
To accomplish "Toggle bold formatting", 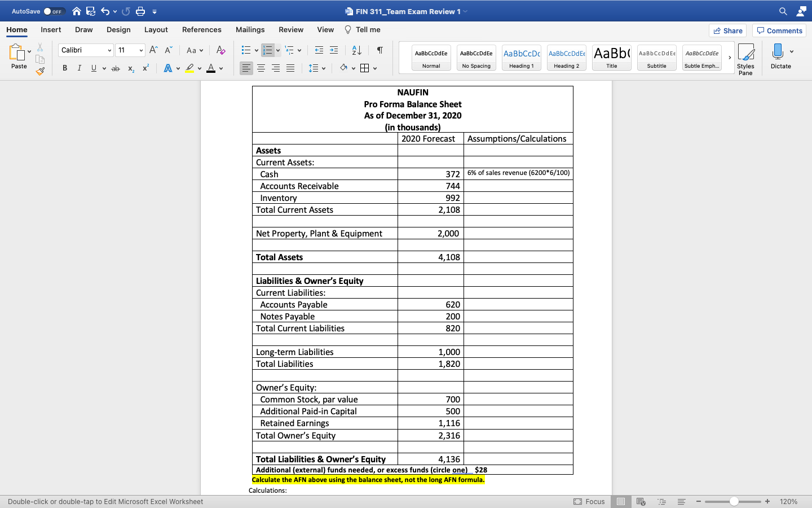I will tap(65, 68).
